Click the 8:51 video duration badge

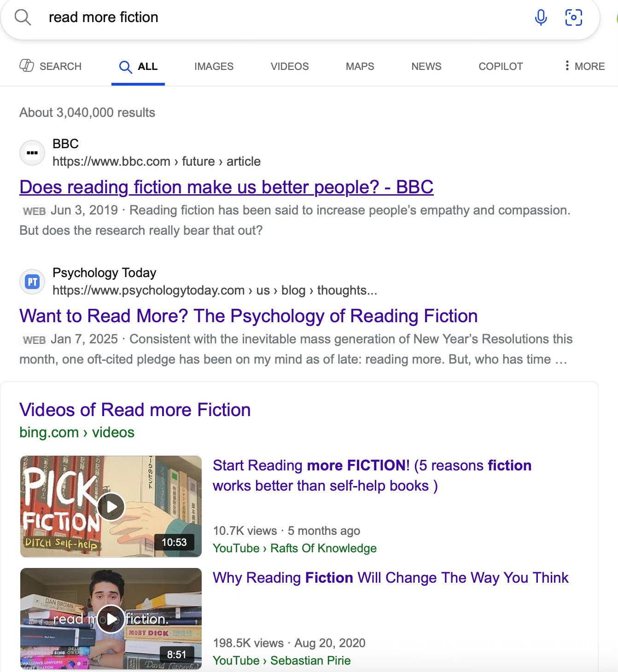176,655
